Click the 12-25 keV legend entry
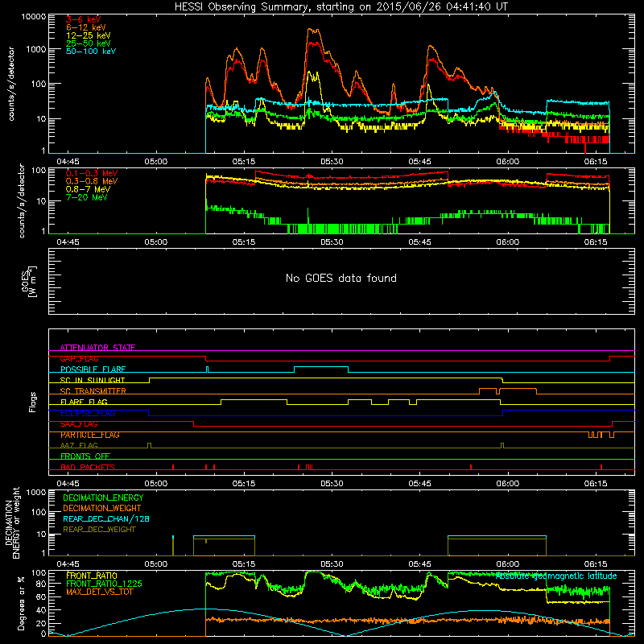 (89, 35)
